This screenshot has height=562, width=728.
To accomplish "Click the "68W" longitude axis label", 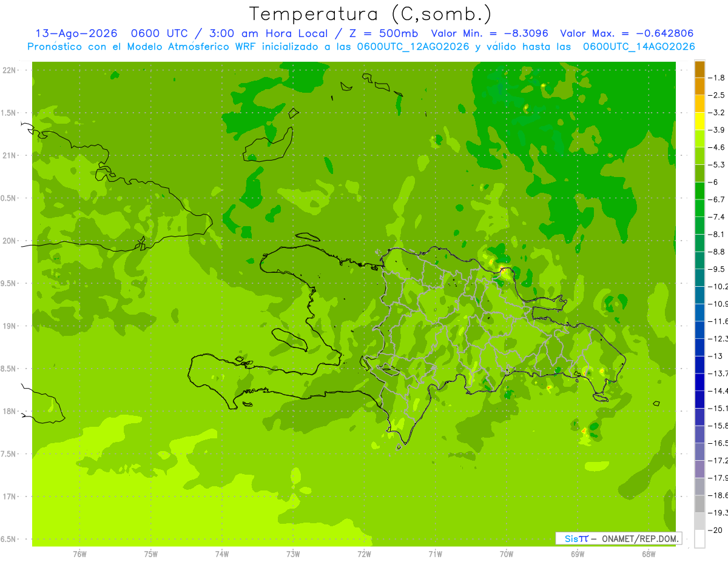I will (x=649, y=554).
